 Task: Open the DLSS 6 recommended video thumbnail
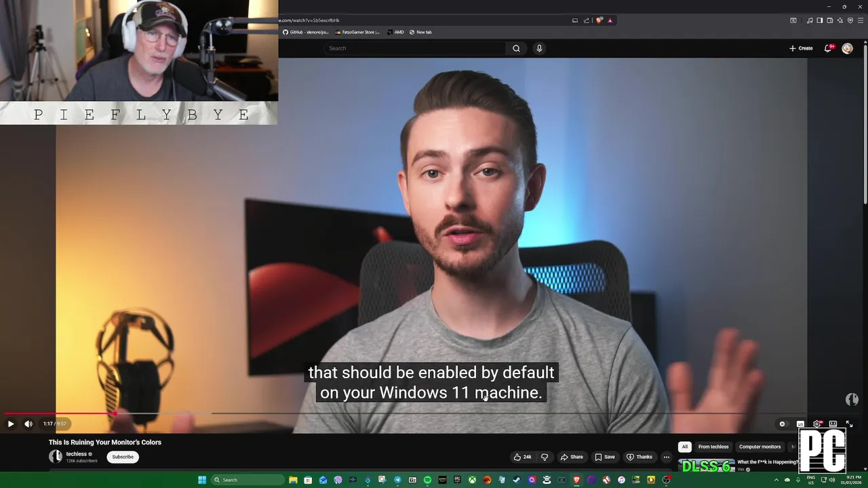707,466
